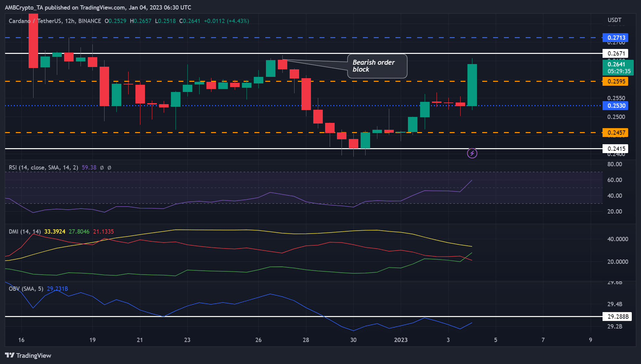
Task: Click the 0.2550 price axis tick
Action: pos(616,98)
